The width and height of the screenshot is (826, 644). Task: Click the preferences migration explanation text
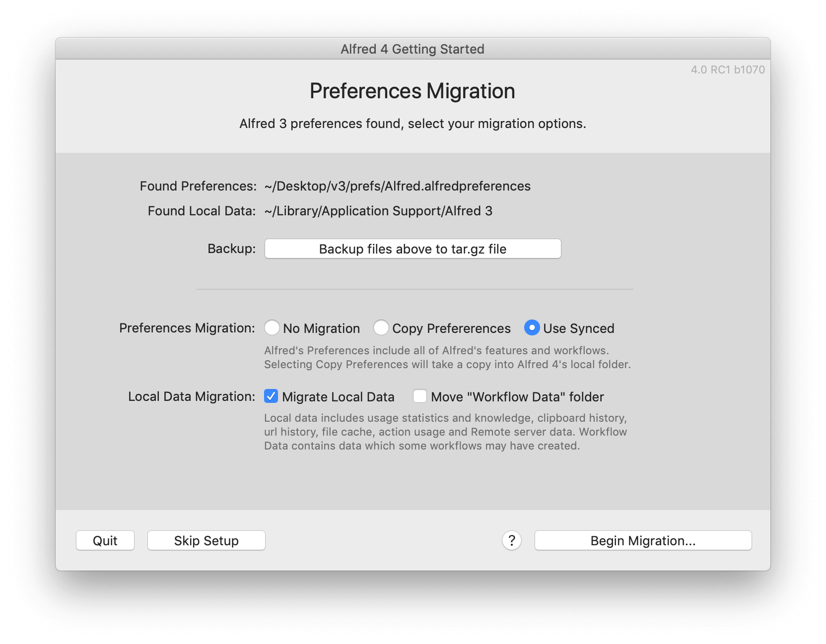point(447,357)
